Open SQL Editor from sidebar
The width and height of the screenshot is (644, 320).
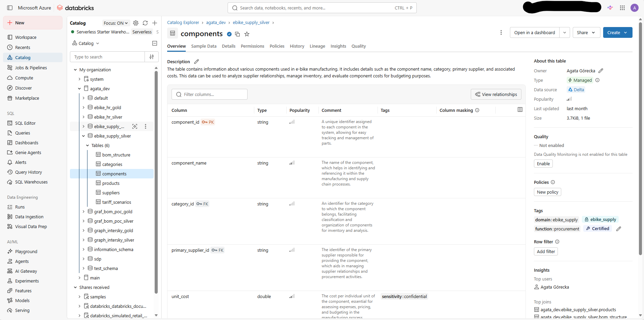(x=25, y=123)
